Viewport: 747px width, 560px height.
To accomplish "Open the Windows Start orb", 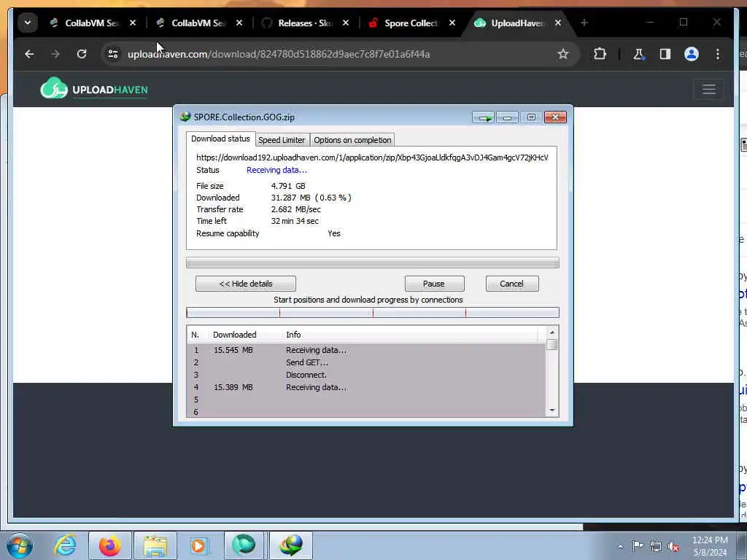I will click(20, 545).
